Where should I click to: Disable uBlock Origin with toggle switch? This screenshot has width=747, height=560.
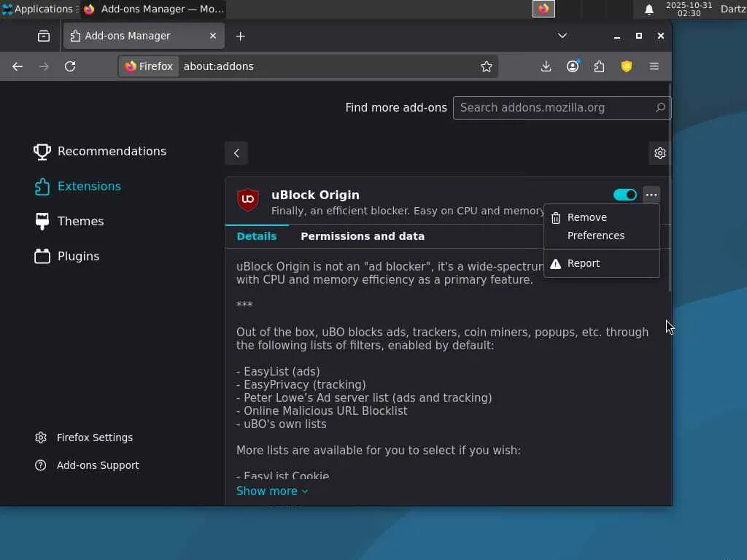click(x=624, y=195)
